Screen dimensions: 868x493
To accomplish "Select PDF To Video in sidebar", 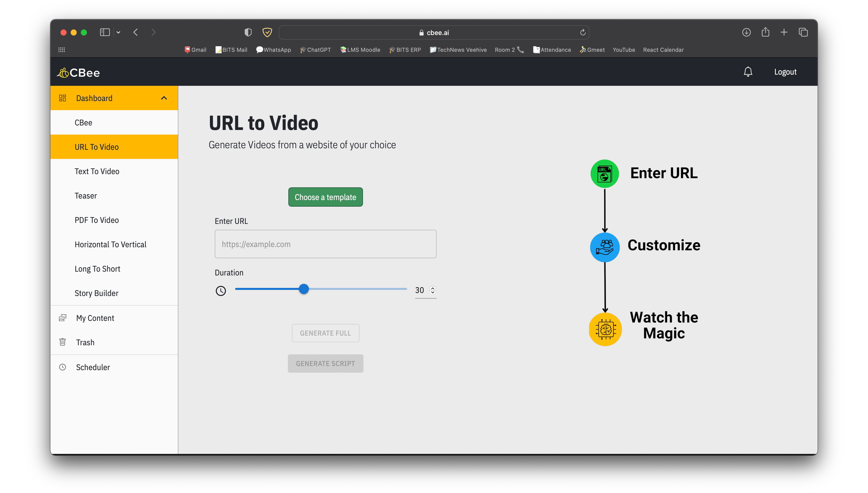I will coord(114,220).
